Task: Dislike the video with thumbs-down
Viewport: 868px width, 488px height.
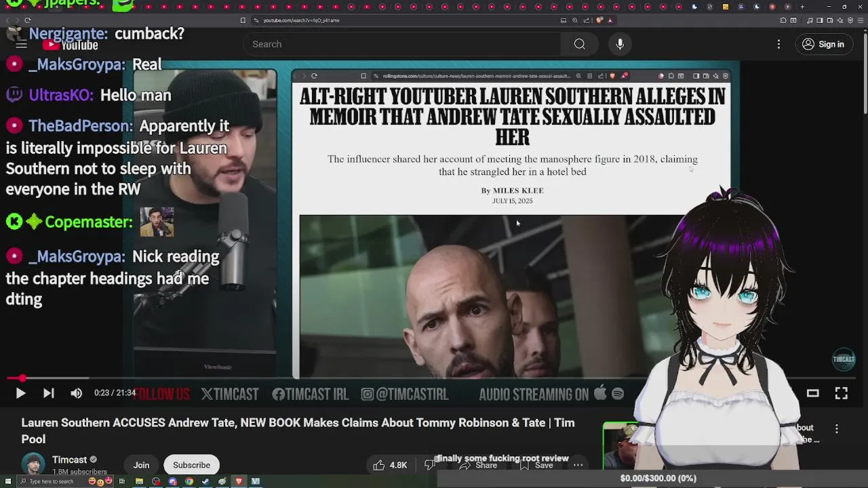Action: click(429, 465)
